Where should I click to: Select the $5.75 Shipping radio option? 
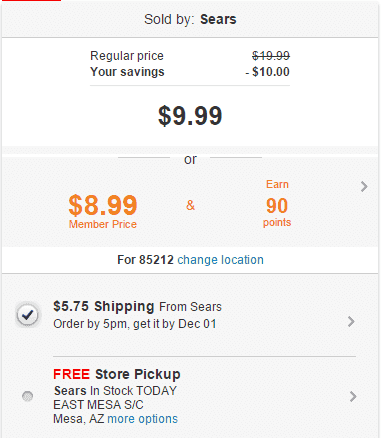tap(28, 315)
